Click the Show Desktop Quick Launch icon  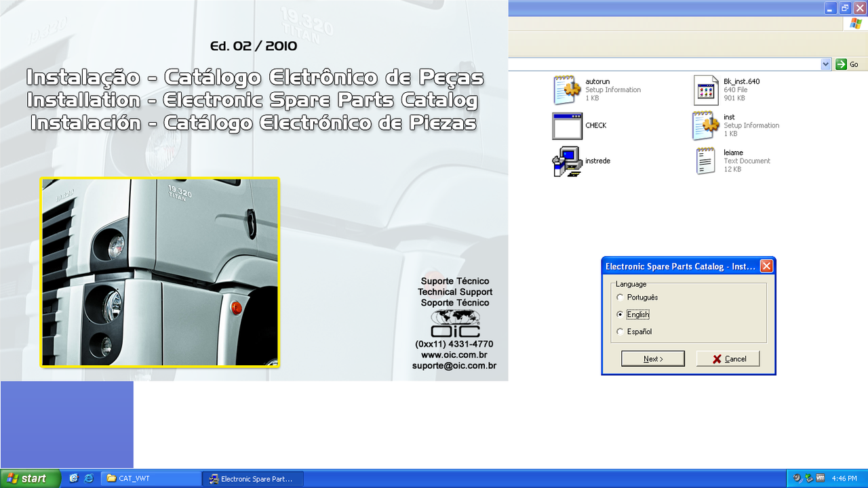(74, 479)
